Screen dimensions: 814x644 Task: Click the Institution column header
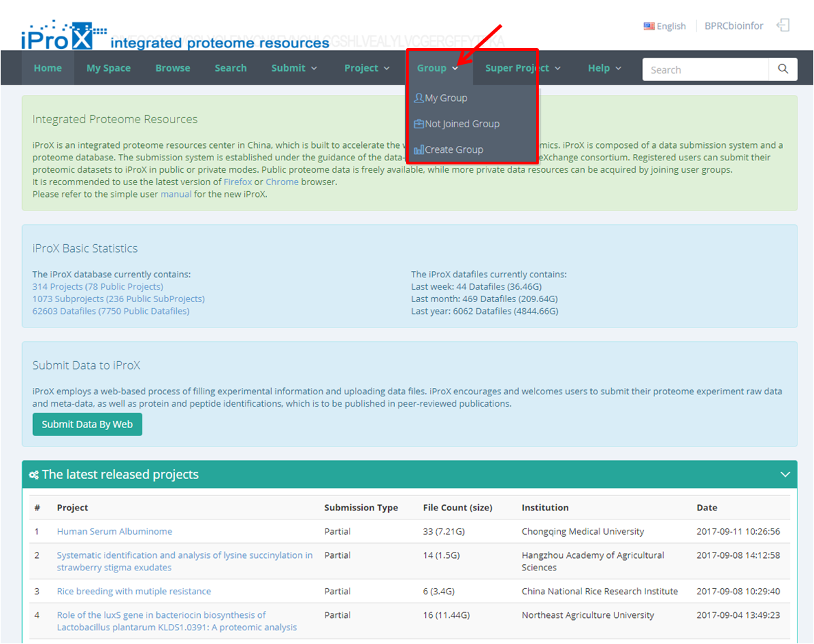(x=544, y=508)
